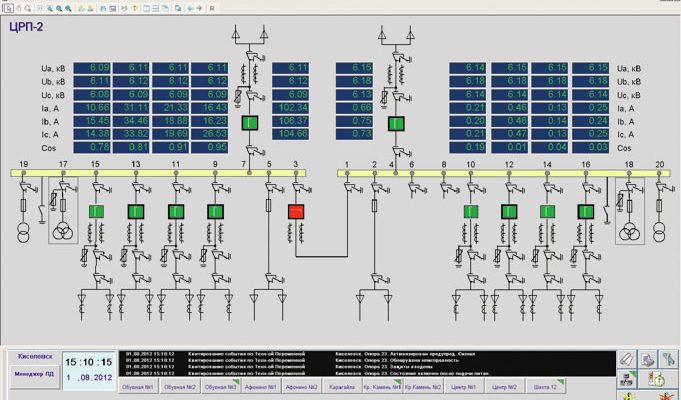Image resolution: width=681 pixels, height=400 pixels.
Task: Select the magnifier search tool in toolbar
Action: tap(29, 7)
